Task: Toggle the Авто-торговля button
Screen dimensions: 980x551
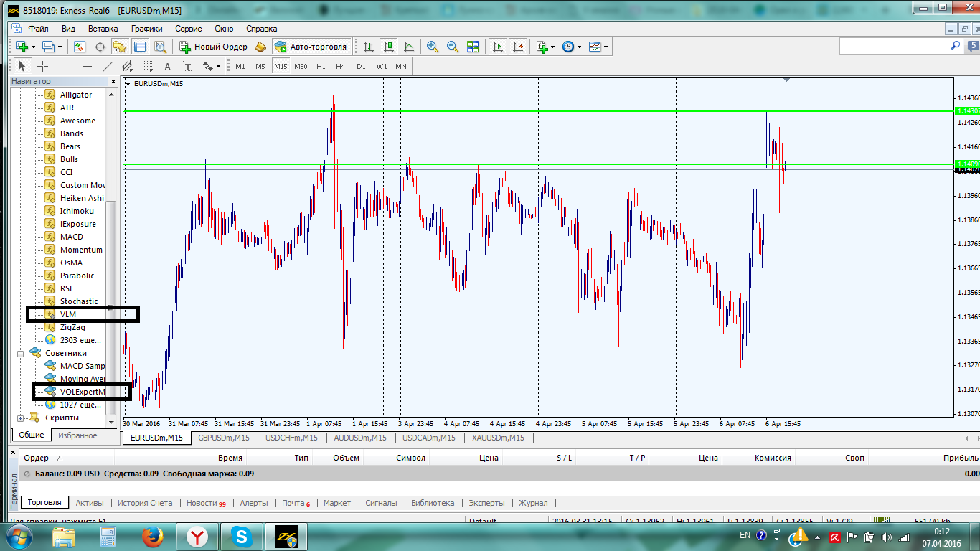Action: pos(311,47)
